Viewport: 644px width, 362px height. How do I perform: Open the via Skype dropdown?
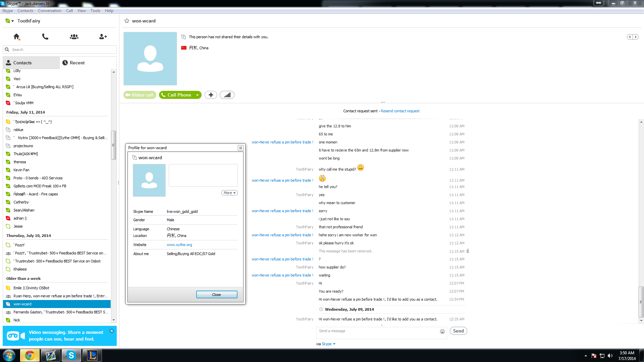[328, 344]
